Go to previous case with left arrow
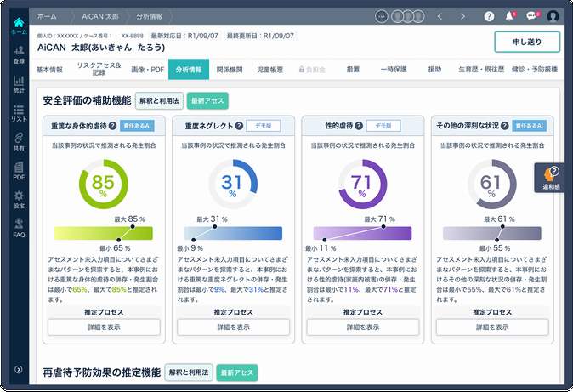This screenshot has width=573, height=392. coord(440,16)
